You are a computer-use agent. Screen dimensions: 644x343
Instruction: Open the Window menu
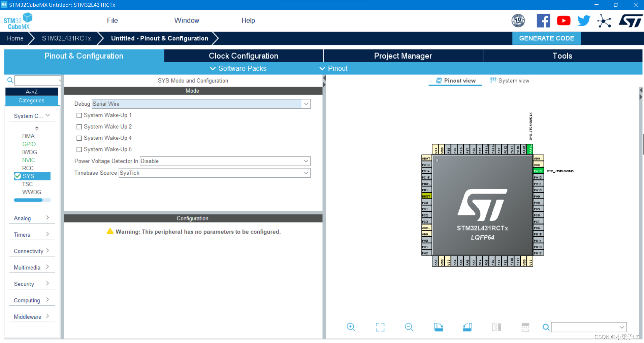(x=187, y=20)
